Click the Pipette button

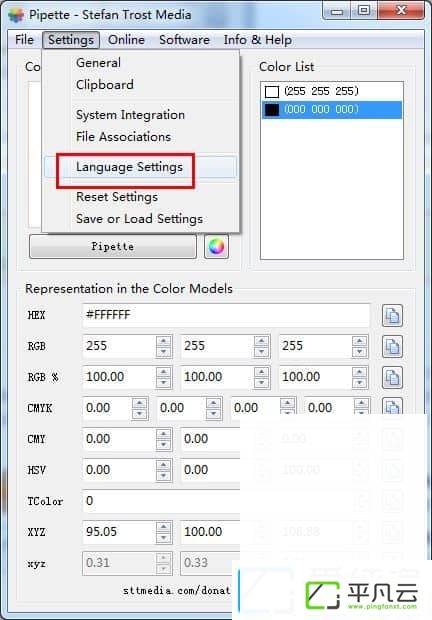(113, 247)
